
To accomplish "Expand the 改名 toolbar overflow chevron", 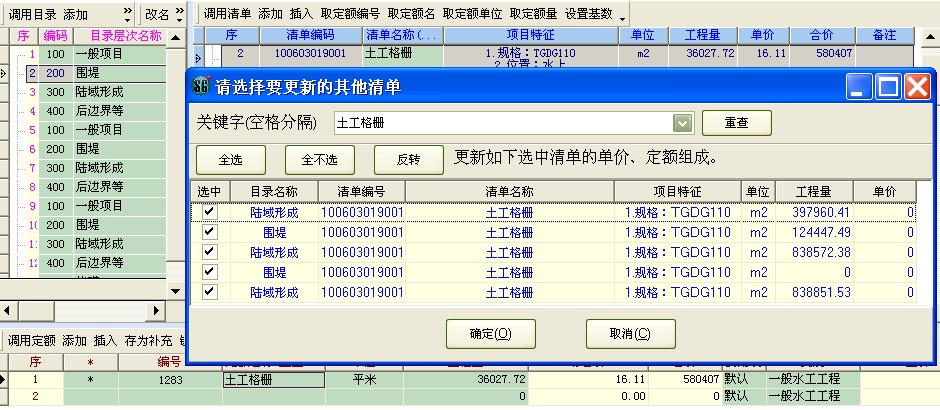I will [x=181, y=14].
